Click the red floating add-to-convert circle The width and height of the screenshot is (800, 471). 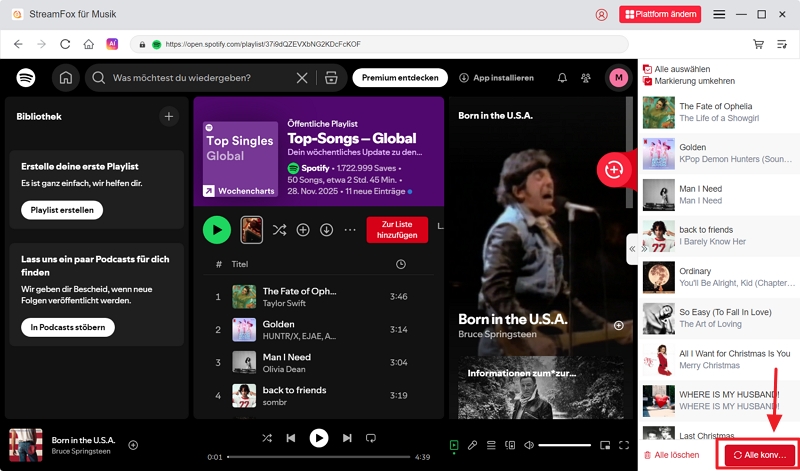613,169
